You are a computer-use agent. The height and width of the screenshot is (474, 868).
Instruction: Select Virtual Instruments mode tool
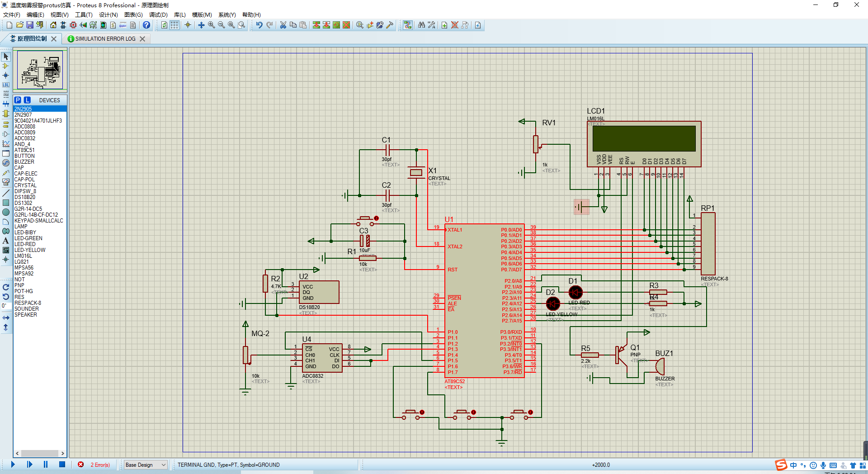(6, 182)
